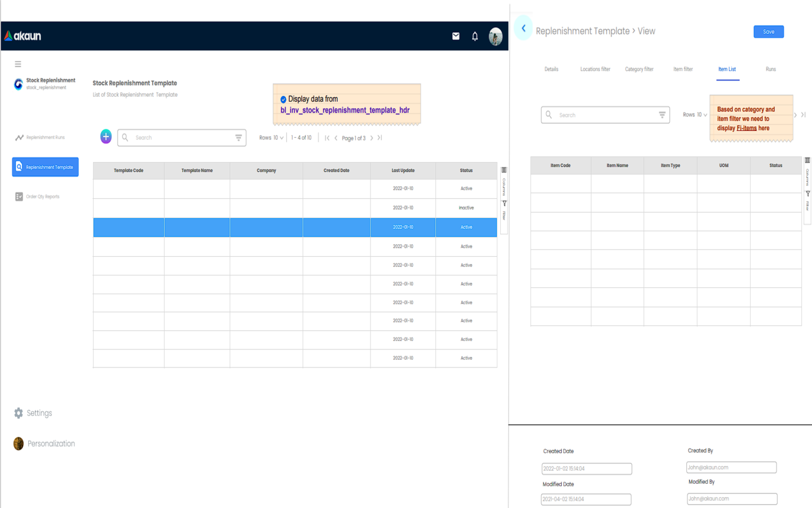Open filter icon in template list search box
This screenshot has width=812, height=508.
[239, 137]
